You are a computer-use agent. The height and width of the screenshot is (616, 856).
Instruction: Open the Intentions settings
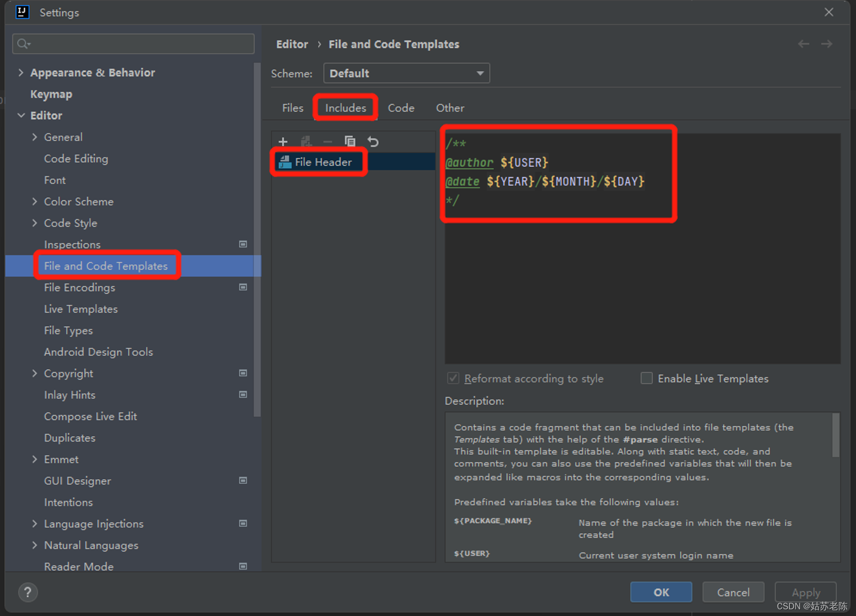(68, 502)
